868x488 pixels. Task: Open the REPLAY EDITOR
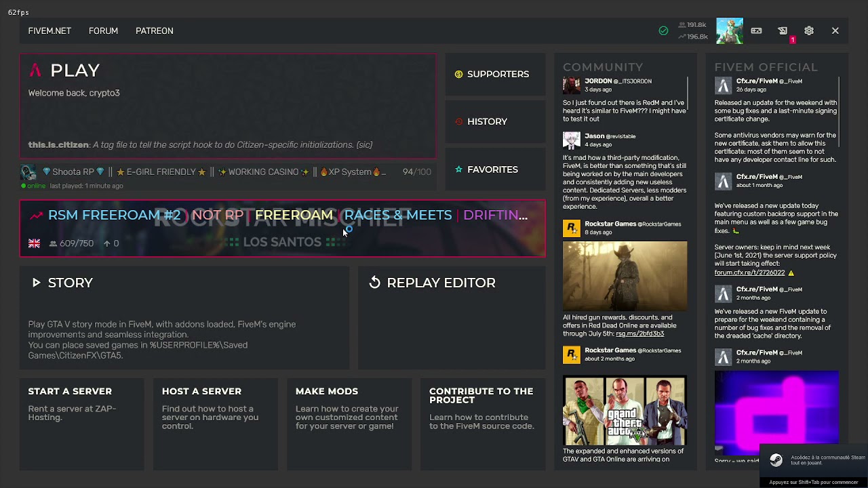coord(452,317)
